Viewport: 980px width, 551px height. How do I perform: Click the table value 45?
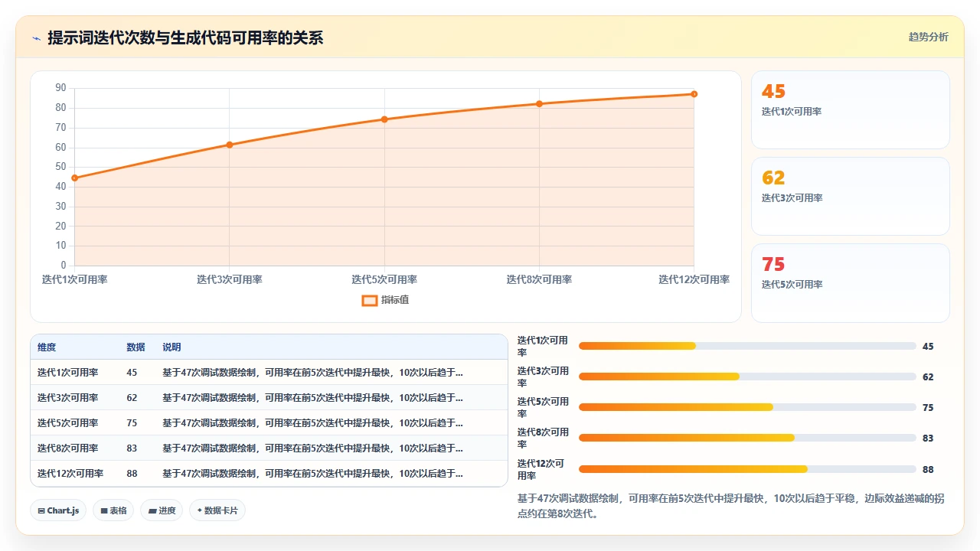point(132,373)
